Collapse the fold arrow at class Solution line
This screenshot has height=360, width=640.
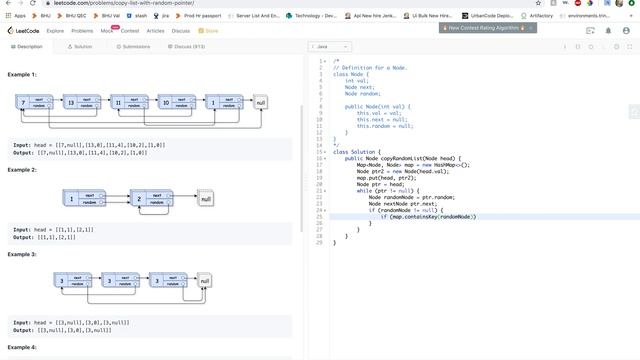click(325, 152)
